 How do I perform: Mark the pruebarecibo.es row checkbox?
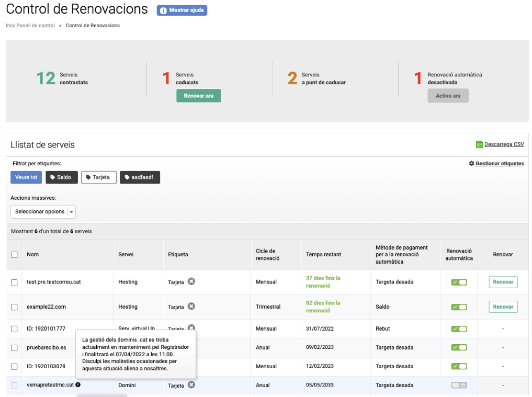point(14,348)
